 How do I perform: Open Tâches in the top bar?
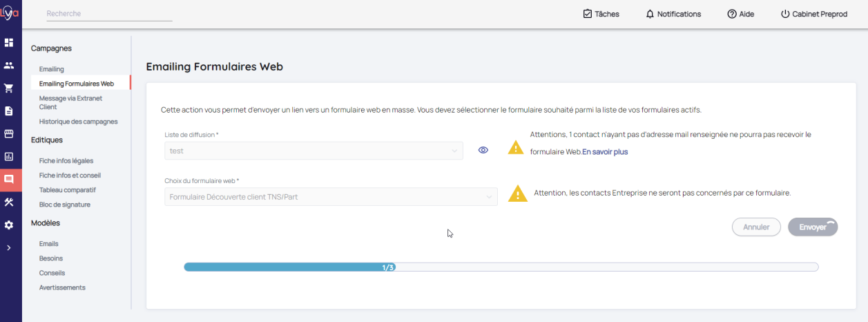[601, 14]
